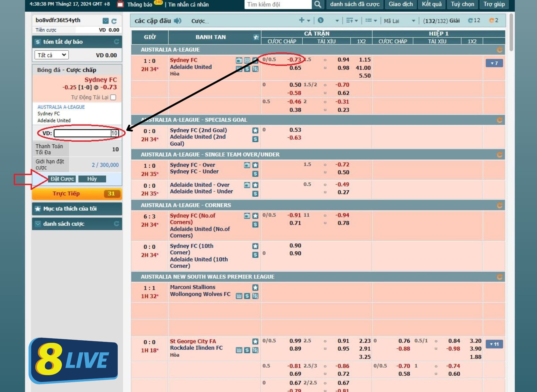Click the favorites star in the BANH TAN header
The width and height of the screenshot is (537, 392).
click(256, 37)
